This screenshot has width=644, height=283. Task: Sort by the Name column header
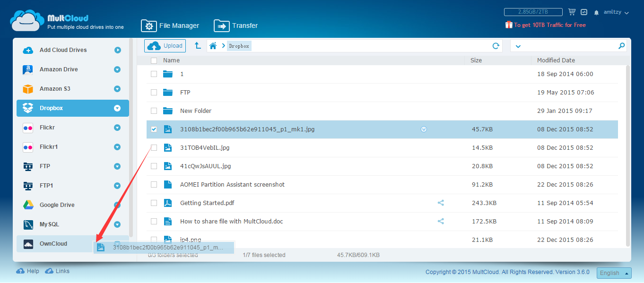(171, 60)
